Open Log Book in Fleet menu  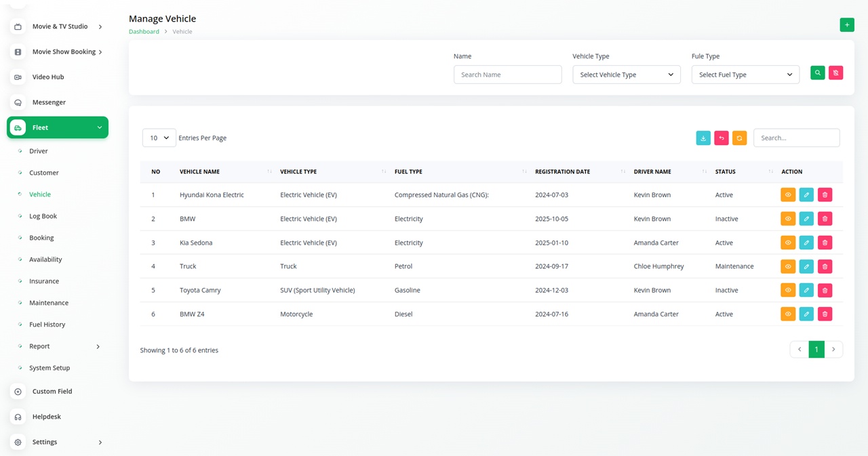click(x=43, y=216)
